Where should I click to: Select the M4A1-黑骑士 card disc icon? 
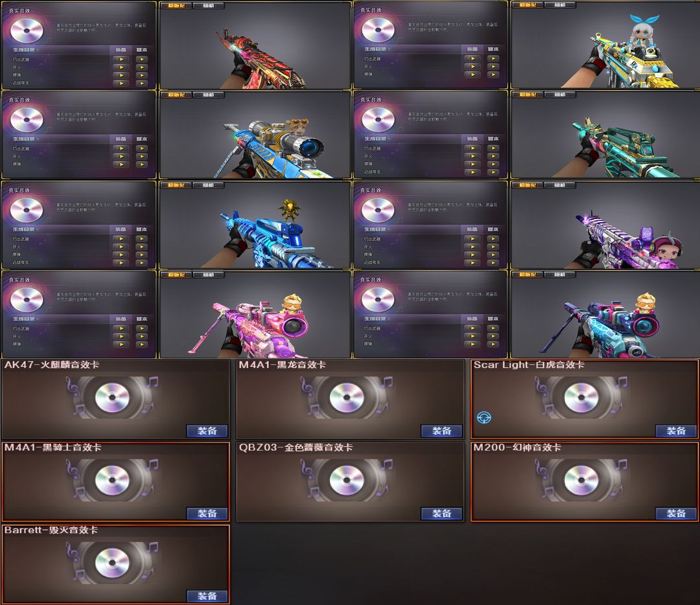click(x=112, y=479)
